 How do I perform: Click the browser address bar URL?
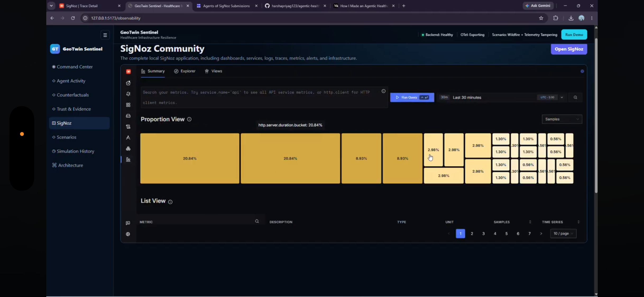pos(116,18)
